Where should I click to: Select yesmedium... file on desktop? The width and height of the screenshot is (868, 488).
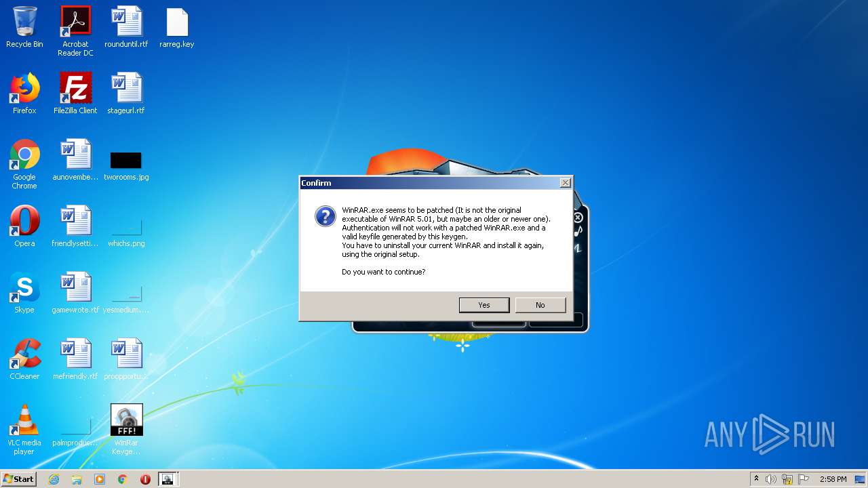126,298
